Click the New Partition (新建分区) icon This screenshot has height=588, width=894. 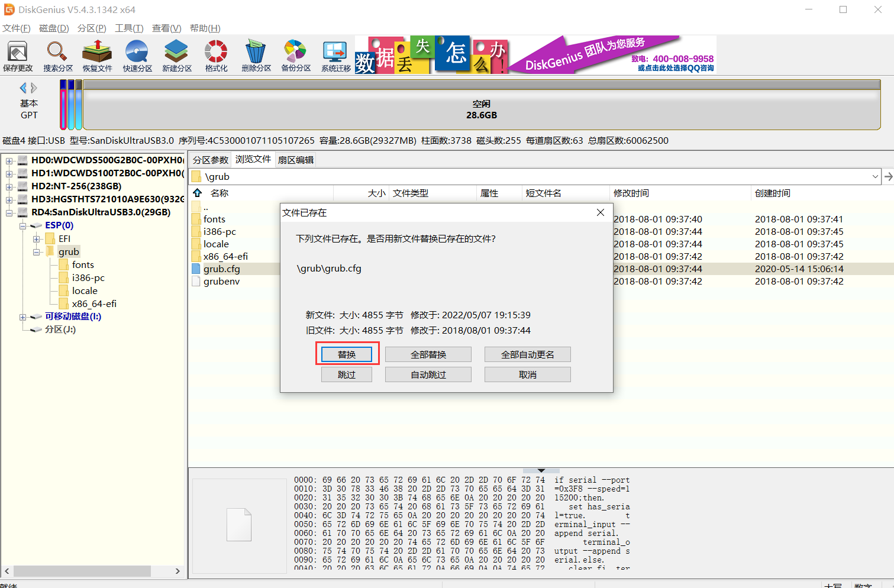click(x=177, y=56)
